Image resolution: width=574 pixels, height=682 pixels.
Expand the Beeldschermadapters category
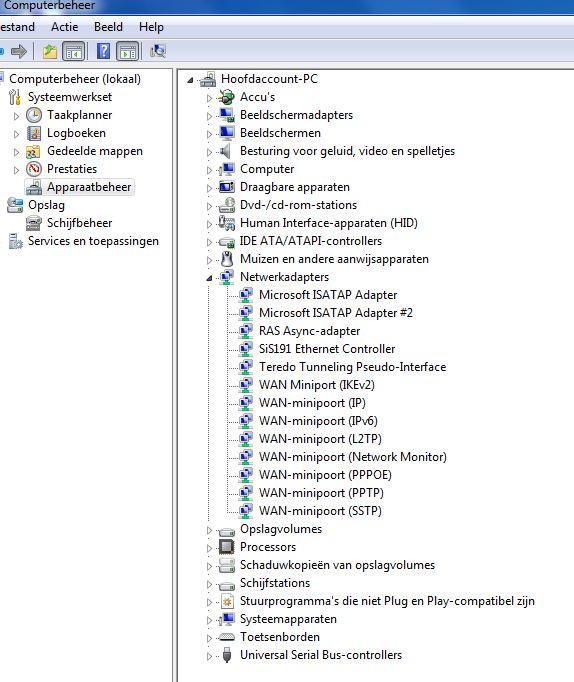tap(209, 116)
